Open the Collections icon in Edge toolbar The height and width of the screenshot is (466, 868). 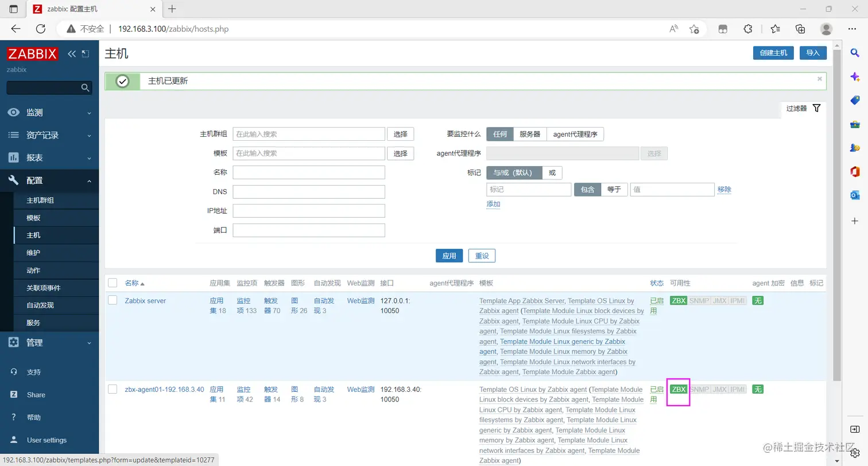(801, 29)
